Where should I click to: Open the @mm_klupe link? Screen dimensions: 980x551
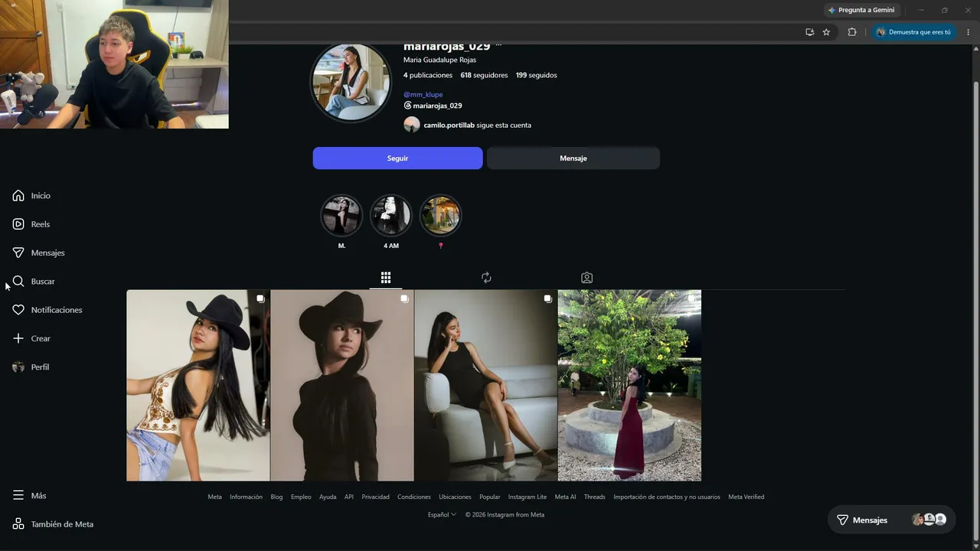pyautogui.click(x=423, y=95)
